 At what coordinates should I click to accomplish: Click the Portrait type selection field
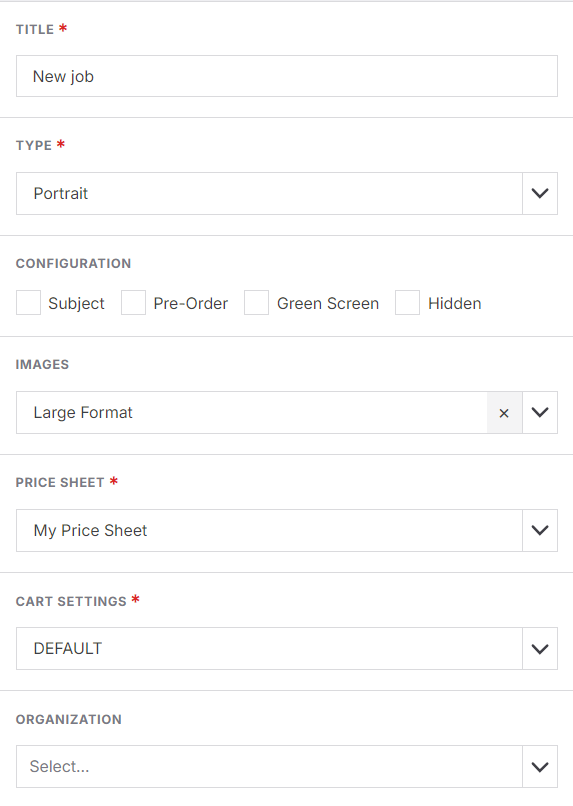[269, 194]
